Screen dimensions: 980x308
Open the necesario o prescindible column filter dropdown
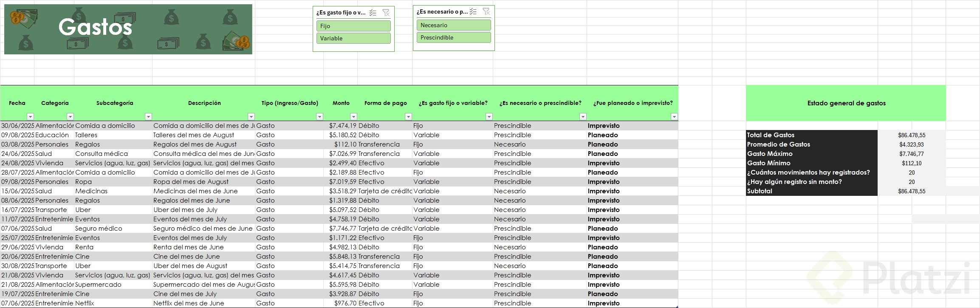click(x=583, y=116)
